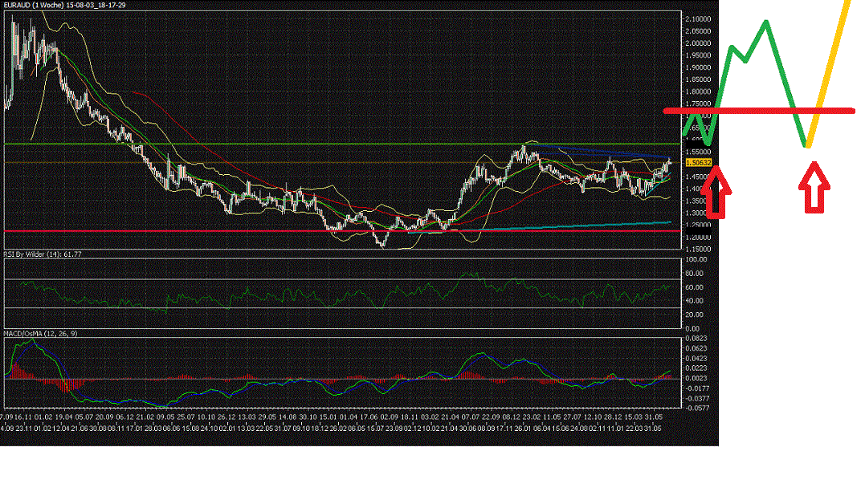
Task: Click the 23.02 date on time axis
Action: [x=532, y=418]
